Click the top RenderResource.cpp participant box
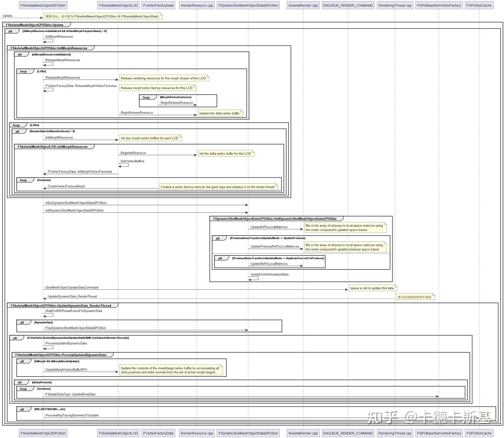 pyautogui.click(x=197, y=5)
